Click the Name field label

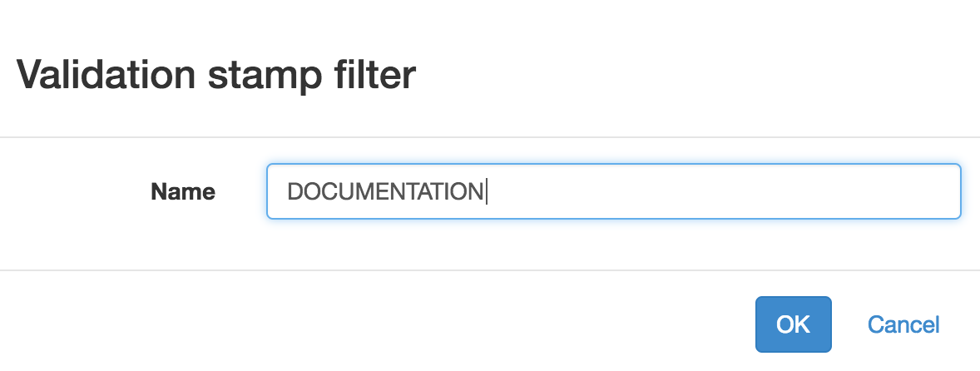(x=183, y=192)
